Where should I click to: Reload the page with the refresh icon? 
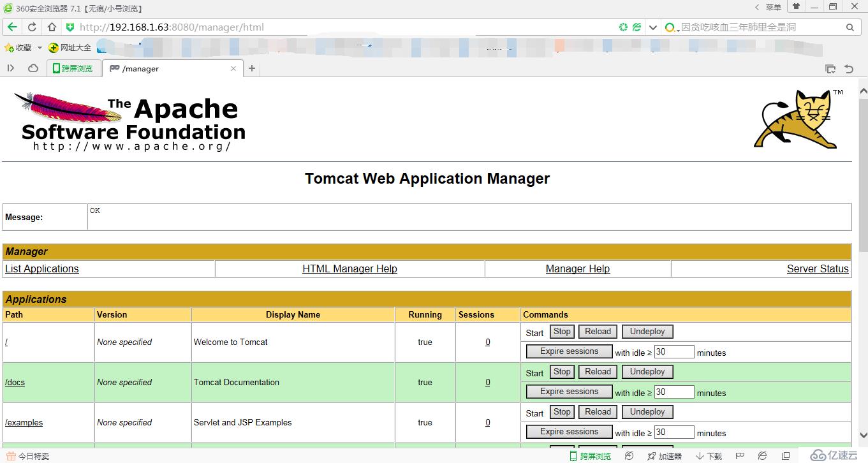pyautogui.click(x=32, y=27)
